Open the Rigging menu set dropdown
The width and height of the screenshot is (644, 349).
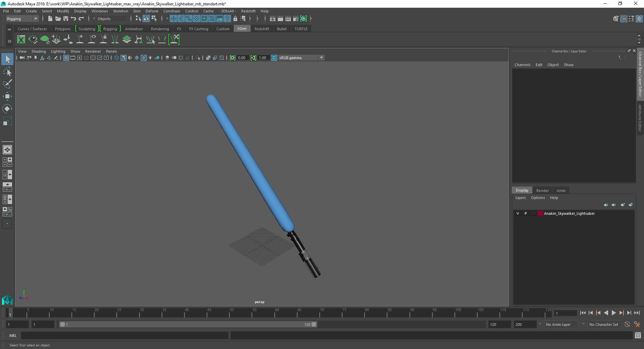tap(22, 19)
